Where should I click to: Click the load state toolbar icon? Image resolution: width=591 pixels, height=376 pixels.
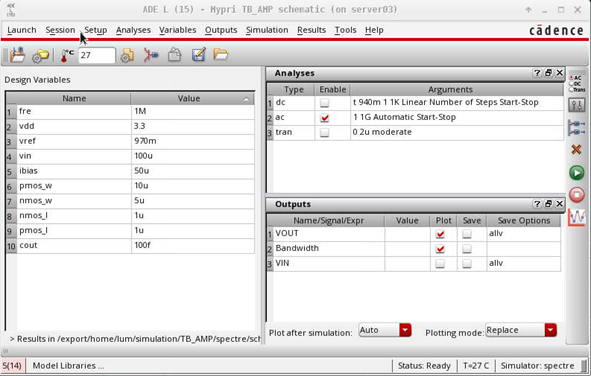(x=17, y=55)
